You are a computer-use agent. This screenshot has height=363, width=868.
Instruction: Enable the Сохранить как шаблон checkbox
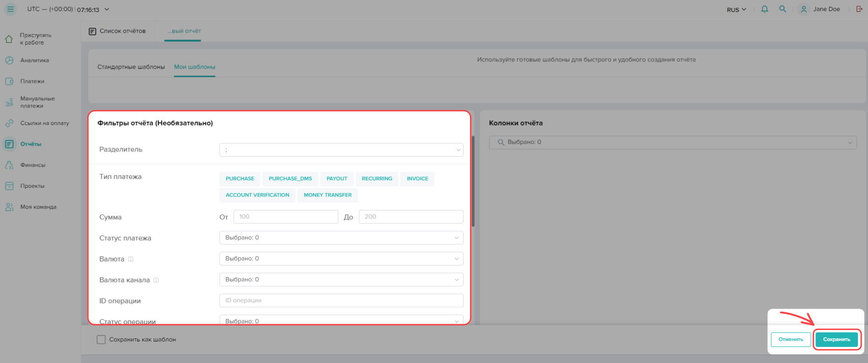pos(101,340)
